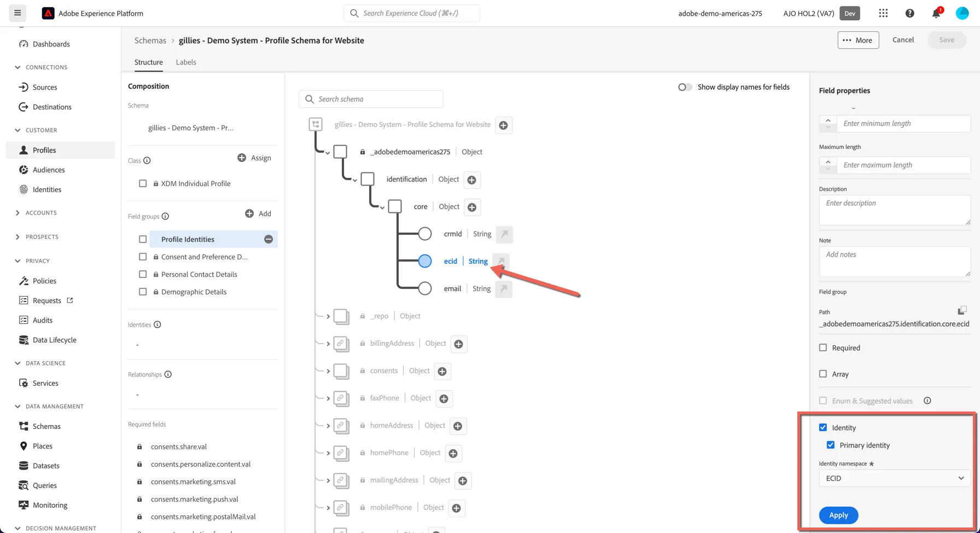Open the Identity namespace ECID dropdown
The width and height of the screenshot is (980, 533).
895,478
